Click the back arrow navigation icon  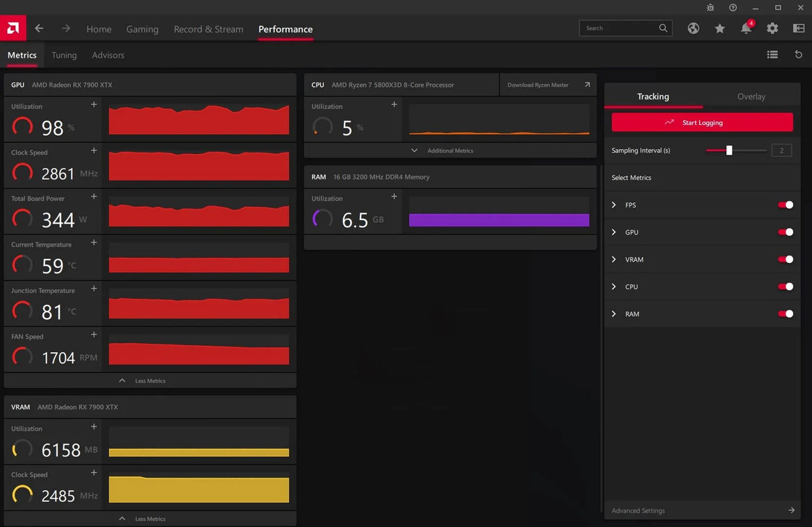(x=39, y=28)
